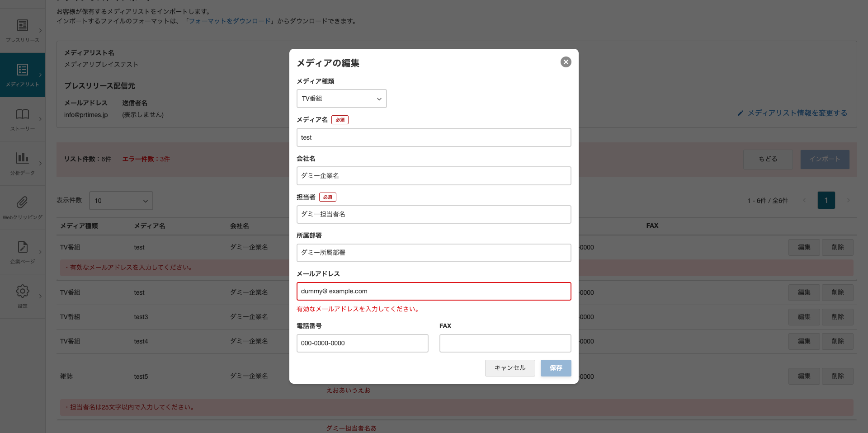Click 削除 for the test4 row
This screenshot has width=868, height=433.
tap(837, 341)
